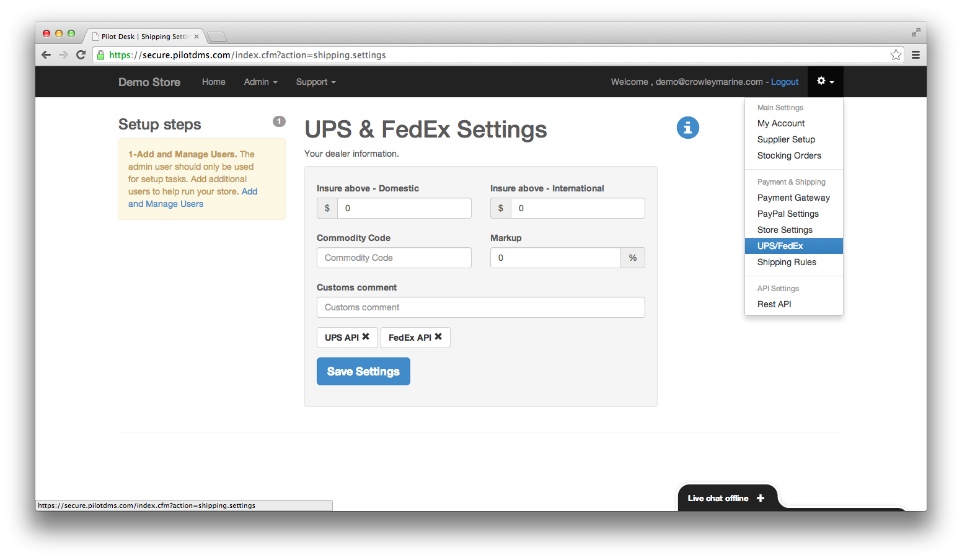
Task: Click the gear settings icon
Action: click(822, 81)
